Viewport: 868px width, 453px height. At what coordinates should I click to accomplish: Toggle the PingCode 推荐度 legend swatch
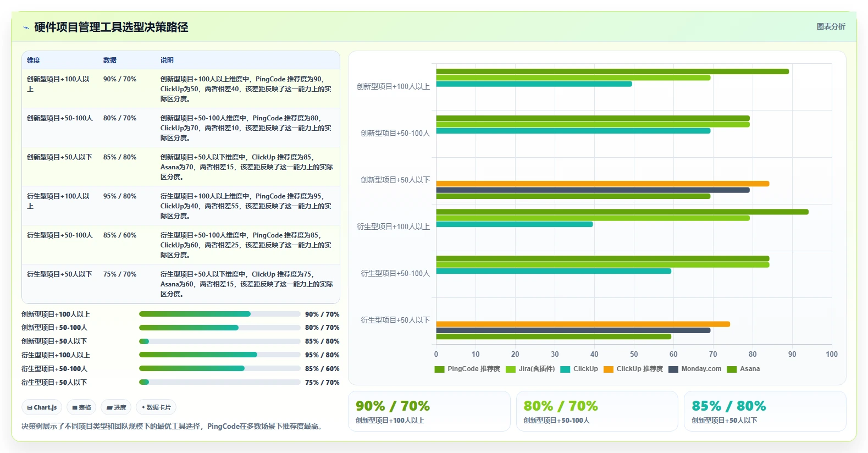[439, 369]
